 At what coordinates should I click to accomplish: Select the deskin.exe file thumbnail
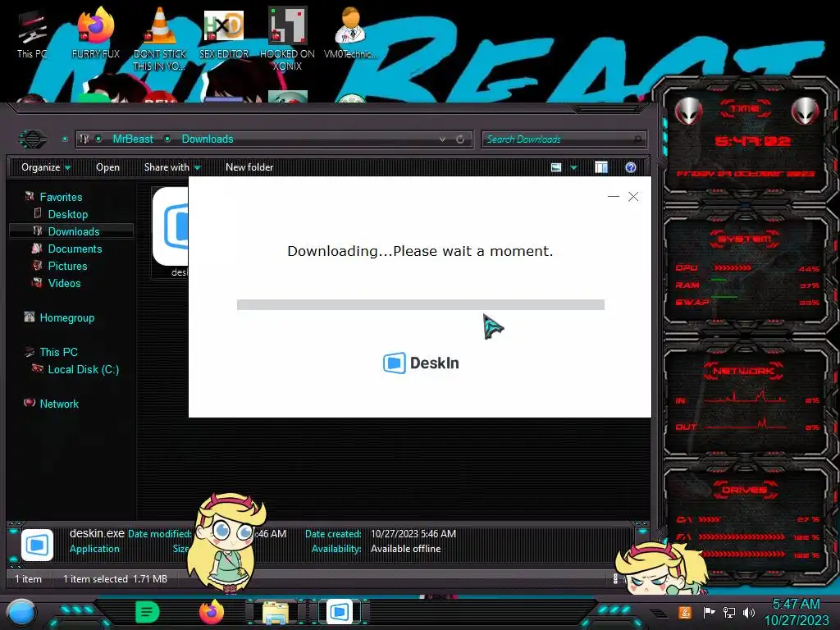pyautogui.click(x=171, y=231)
